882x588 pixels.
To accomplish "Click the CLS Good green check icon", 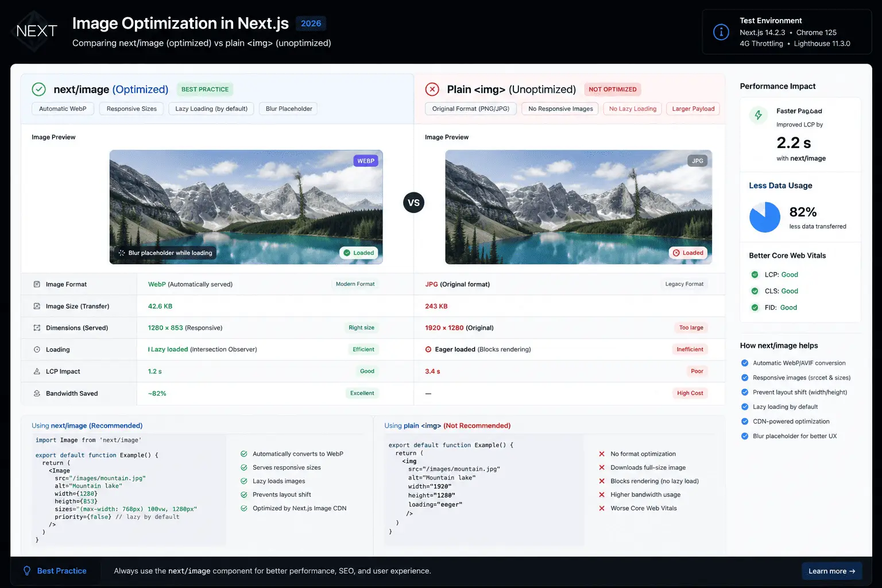I will point(755,291).
